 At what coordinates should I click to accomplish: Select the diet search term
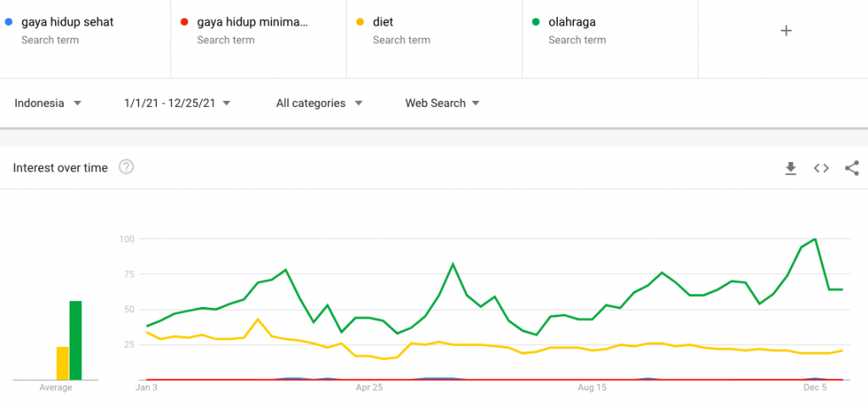pyautogui.click(x=382, y=22)
